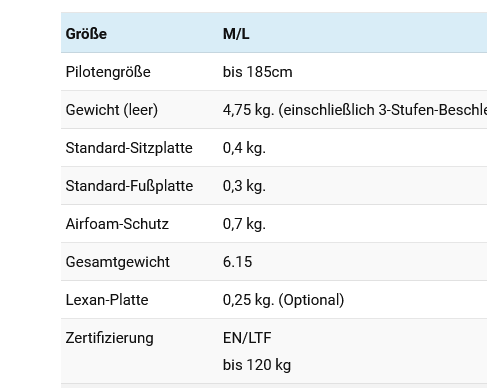Viewport: 487px width, 388px height.
Task: Click the Gewicht (leer) label
Action: pos(112,110)
